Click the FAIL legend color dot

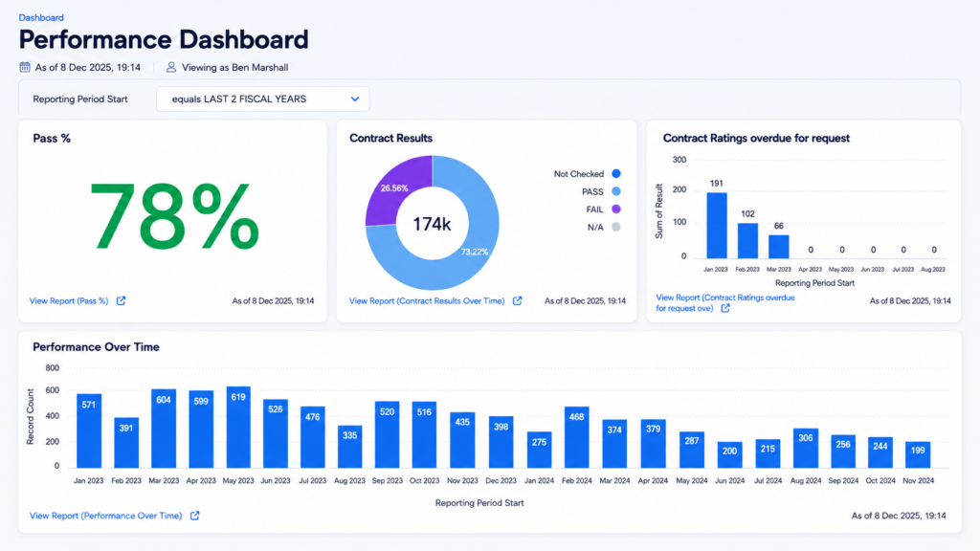click(x=616, y=209)
